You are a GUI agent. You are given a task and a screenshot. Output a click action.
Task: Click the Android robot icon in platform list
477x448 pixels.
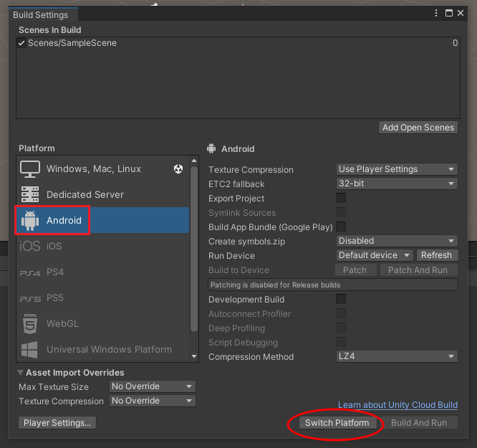pos(30,221)
